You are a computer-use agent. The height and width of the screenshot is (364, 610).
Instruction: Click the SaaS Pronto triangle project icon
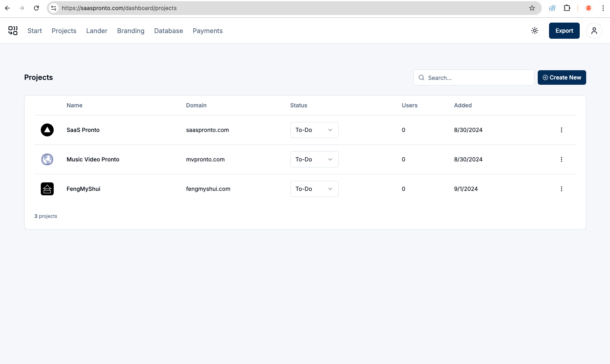[x=47, y=130]
